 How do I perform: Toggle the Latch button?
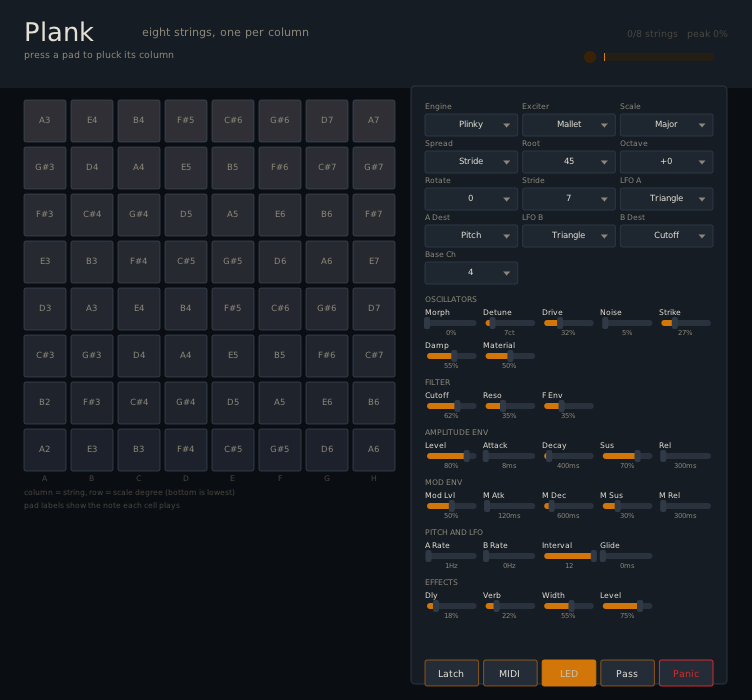pyautogui.click(x=451, y=673)
